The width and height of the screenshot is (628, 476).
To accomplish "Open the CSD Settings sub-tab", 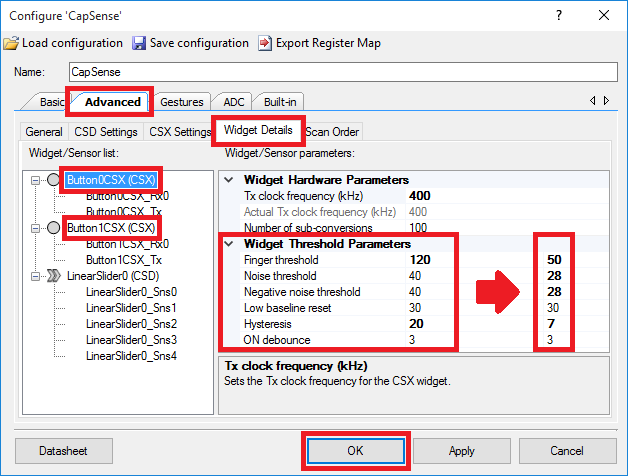I will pos(106,132).
